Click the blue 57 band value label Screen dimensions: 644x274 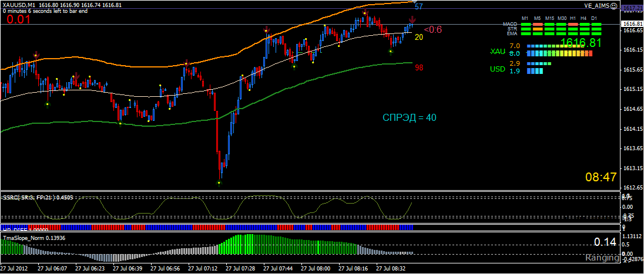tap(419, 7)
